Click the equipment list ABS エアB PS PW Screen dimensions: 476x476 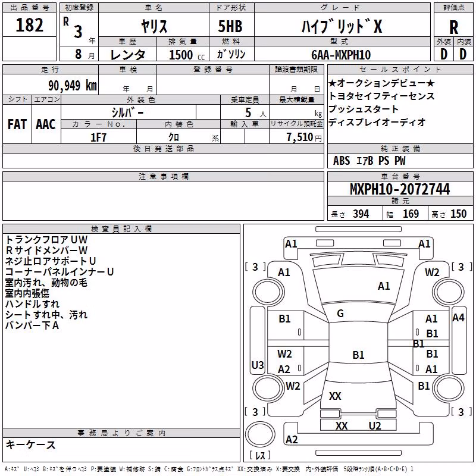click(369, 161)
